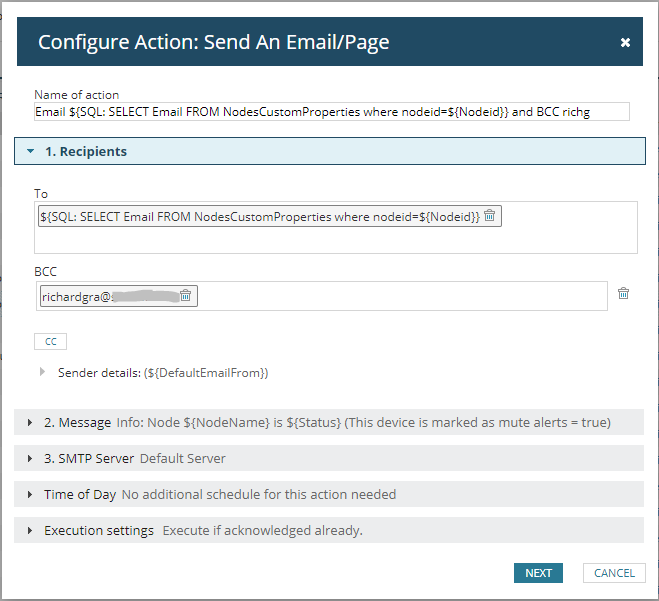
Task: Expand Sender details disclosure triangle
Action: [x=42, y=372]
